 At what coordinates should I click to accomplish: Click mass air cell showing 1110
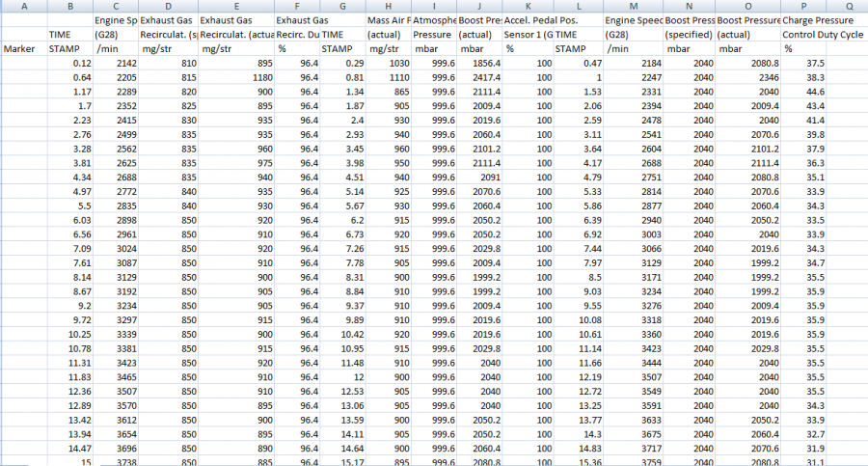[389, 77]
